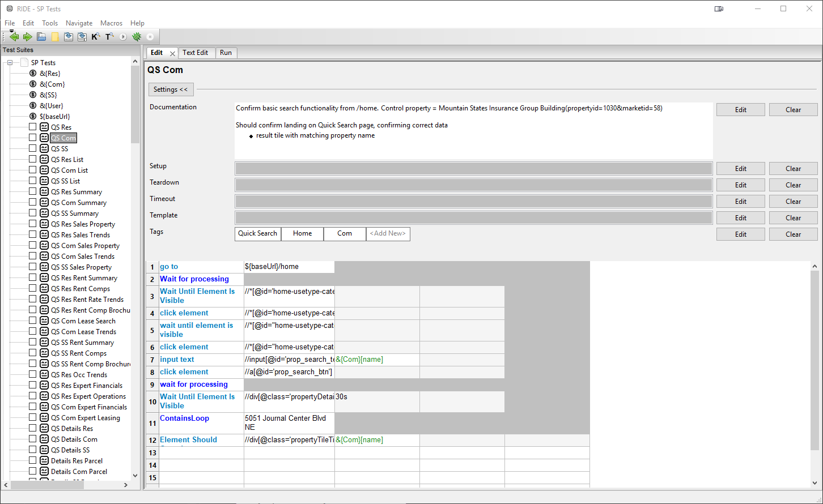Check the QS Res test checkbox

pyautogui.click(x=32, y=127)
